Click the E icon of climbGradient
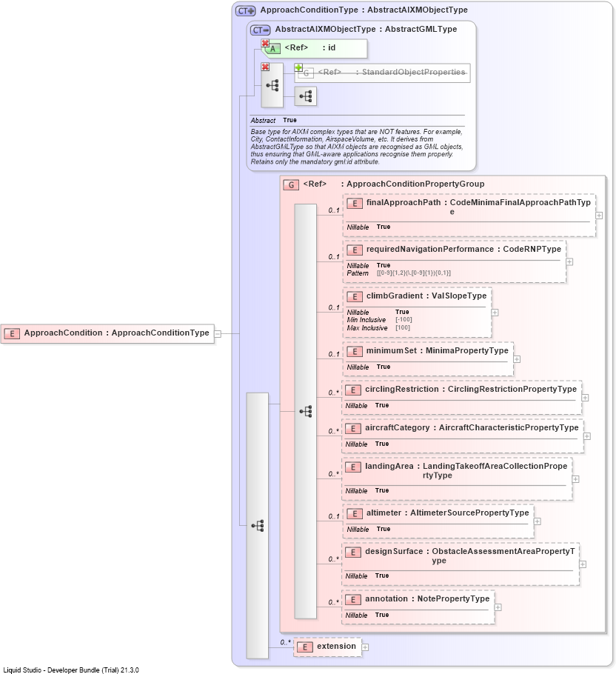616x674 pixels. pos(355,296)
